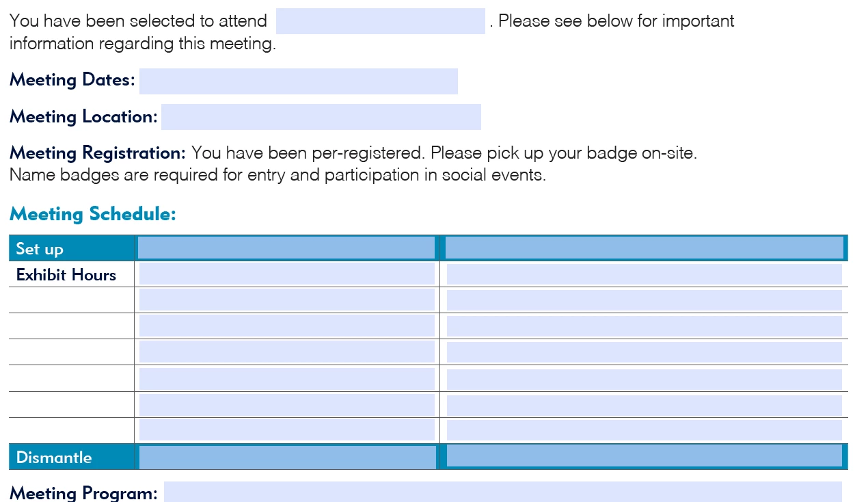Select right field directly below Exhibit Hours row
Viewport: 868px width, 502px height.
[x=645, y=300]
